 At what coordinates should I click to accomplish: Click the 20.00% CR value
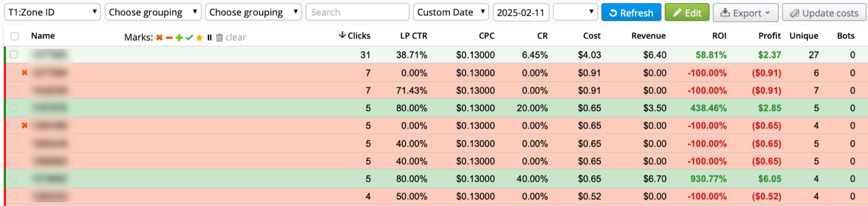point(532,108)
